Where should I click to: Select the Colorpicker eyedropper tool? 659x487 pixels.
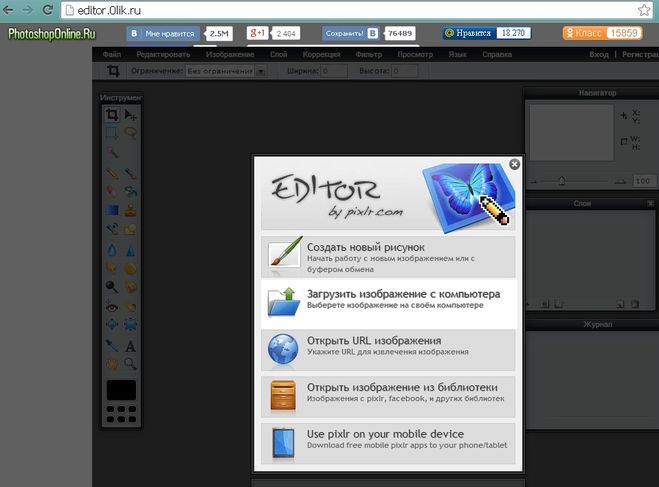pos(112,346)
